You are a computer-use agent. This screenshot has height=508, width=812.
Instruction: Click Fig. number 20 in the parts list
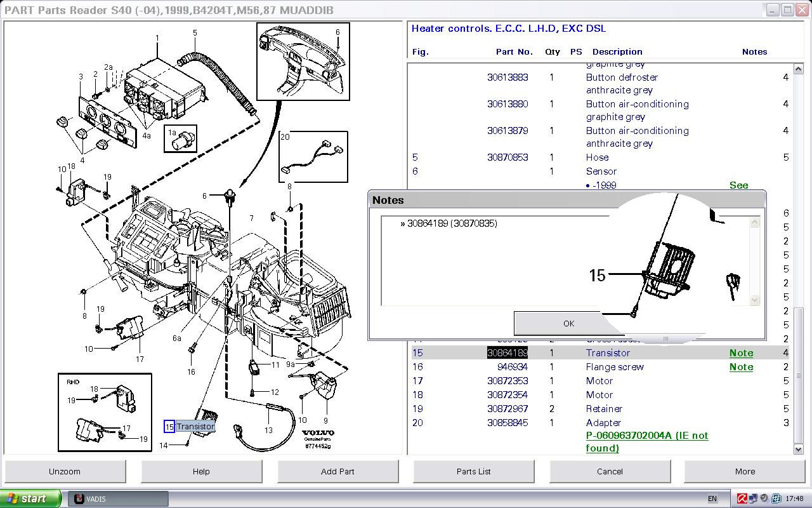417,423
